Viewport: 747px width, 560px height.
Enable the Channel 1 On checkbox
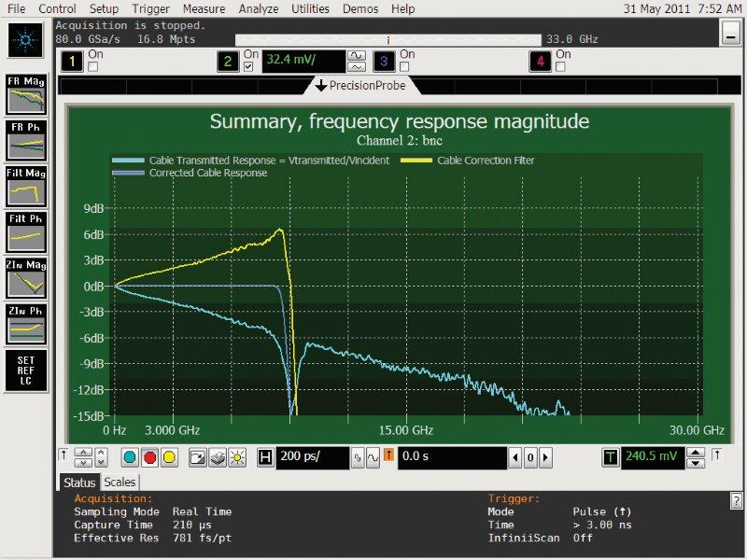pyautogui.click(x=92, y=67)
